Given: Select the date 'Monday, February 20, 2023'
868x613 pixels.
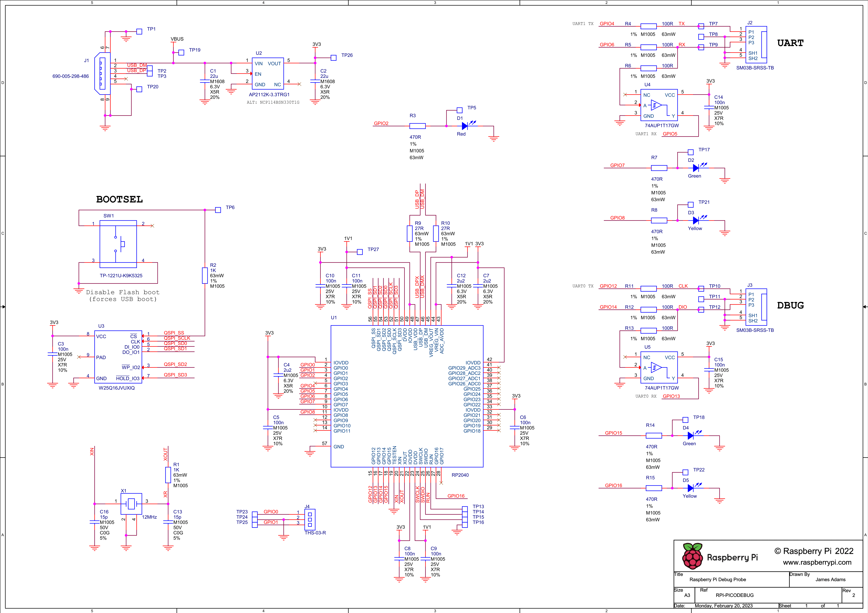Looking at the screenshot, I should (724, 606).
